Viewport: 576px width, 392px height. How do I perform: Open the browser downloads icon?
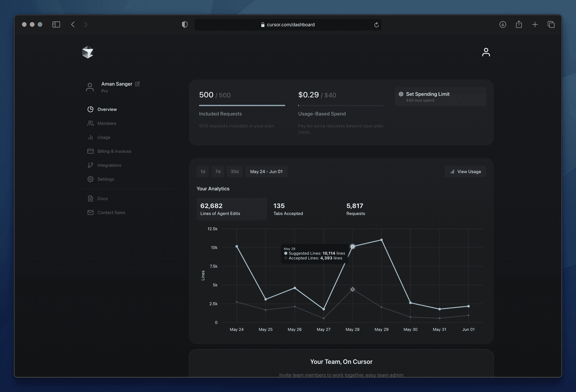[502, 25]
